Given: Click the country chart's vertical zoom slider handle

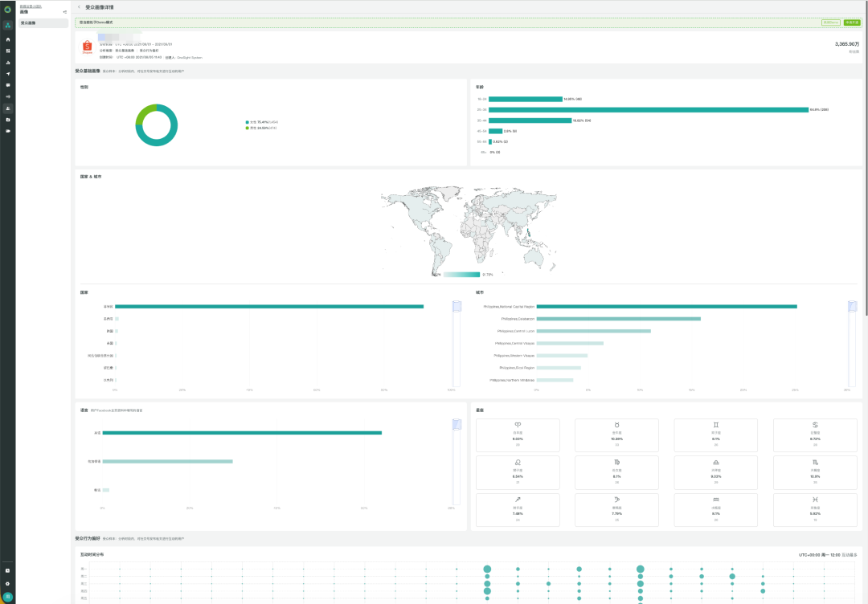Looking at the screenshot, I should point(457,306).
